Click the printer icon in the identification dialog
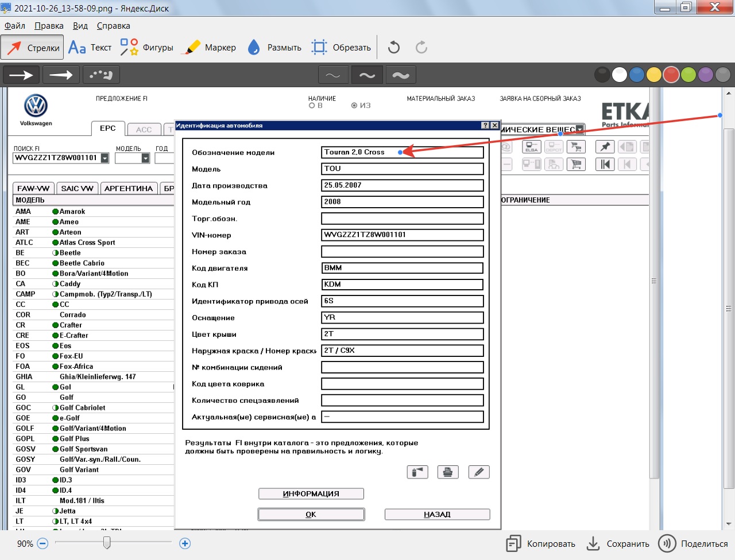735x560 pixels. pos(448,472)
